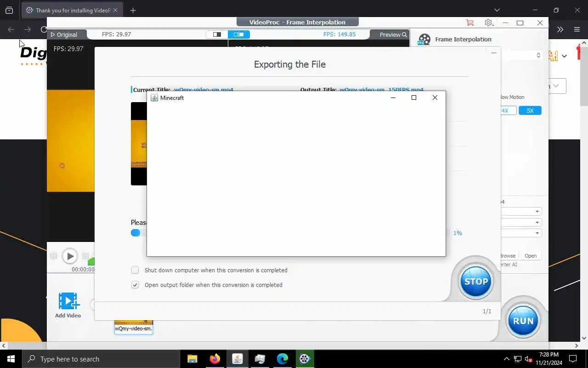Close the Thank you for installing tab
The width and height of the screenshot is (588, 368).
(115, 10)
